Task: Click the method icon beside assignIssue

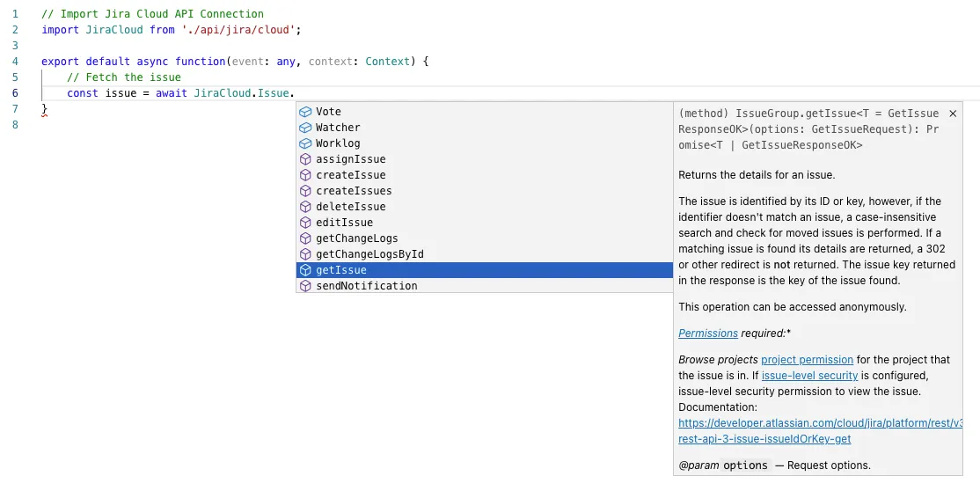Action: point(305,159)
